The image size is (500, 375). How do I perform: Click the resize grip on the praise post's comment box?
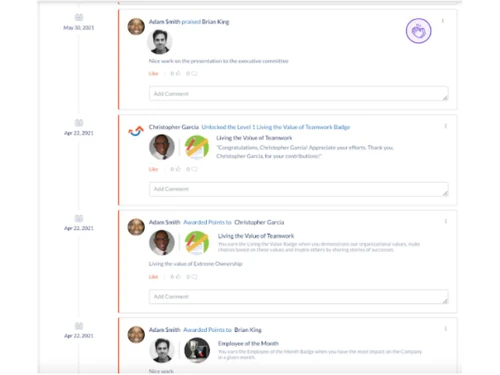pos(445,97)
